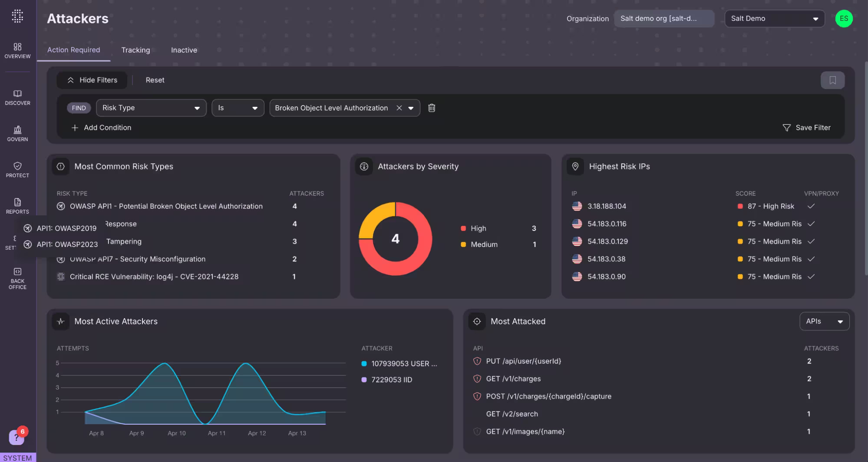The width and height of the screenshot is (868, 462).
Task: Open Back Office in sidebar
Action: (x=17, y=278)
